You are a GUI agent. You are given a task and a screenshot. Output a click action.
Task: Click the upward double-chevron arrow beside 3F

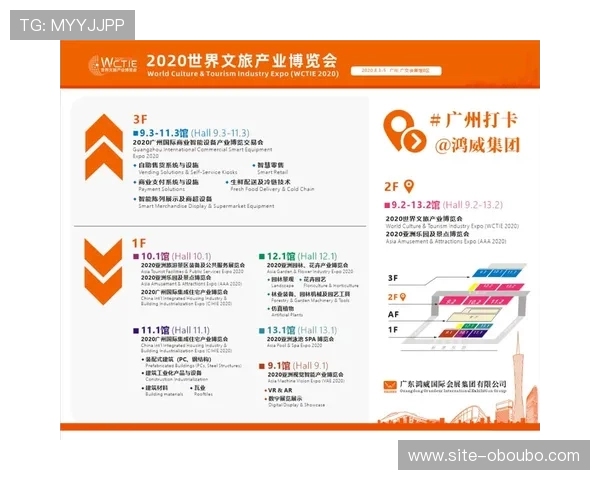coord(104,147)
